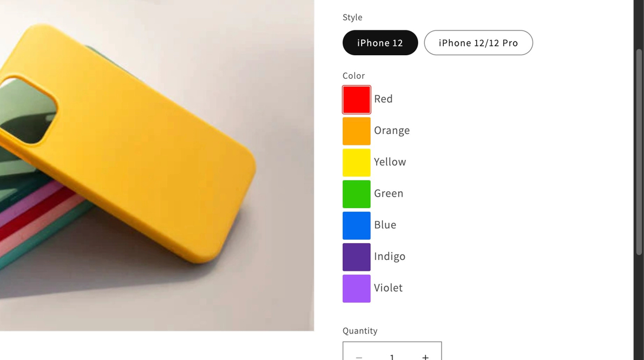Select the Blue color swatch
This screenshot has width=644, height=360.
tap(356, 225)
